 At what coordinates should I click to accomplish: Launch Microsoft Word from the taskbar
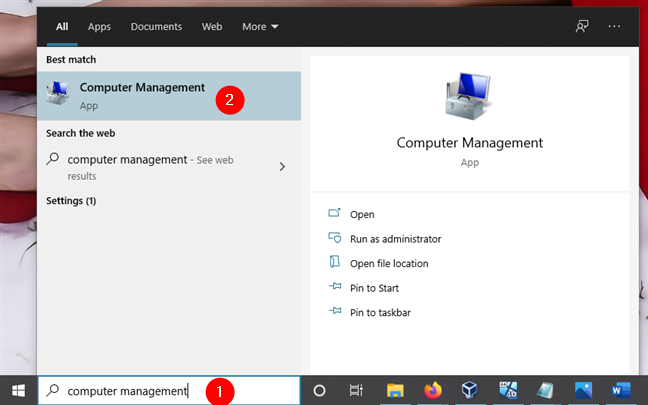[621, 391]
